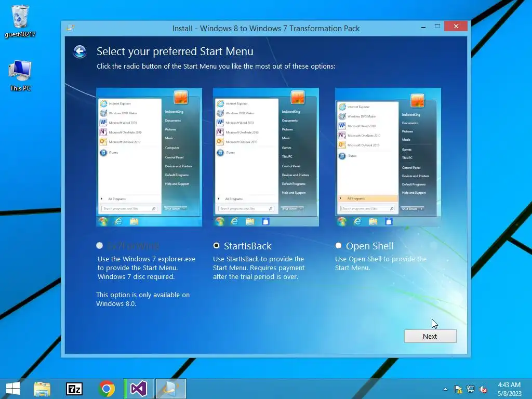This screenshot has height=399, width=532.
Task: Launch 7-Zip from the taskbar
Action: [74, 389]
